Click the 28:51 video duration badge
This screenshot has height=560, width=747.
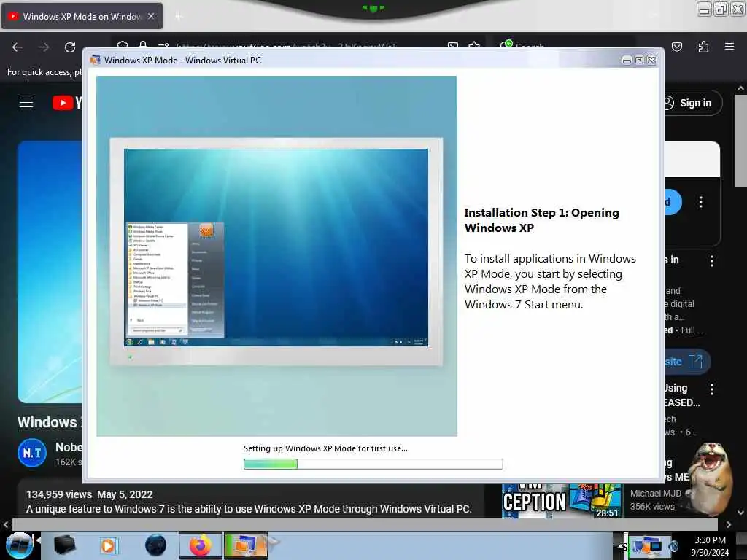tap(607, 513)
